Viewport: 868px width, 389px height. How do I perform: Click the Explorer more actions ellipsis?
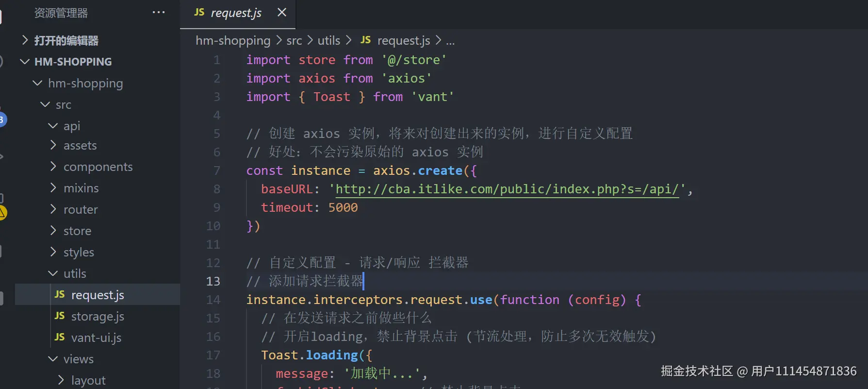click(159, 13)
